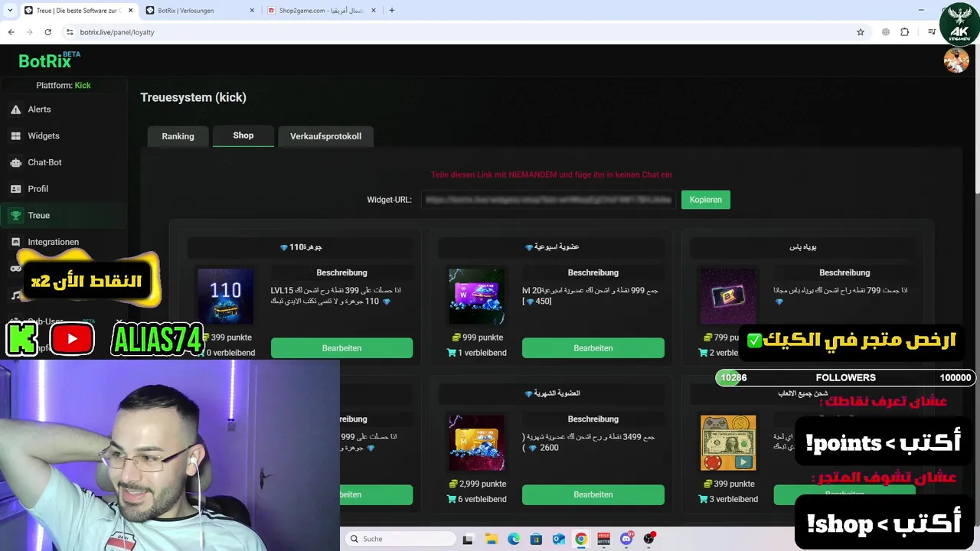Open OBS Studio from the taskbar
The height and width of the screenshot is (551, 980).
(x=649, y=539)
